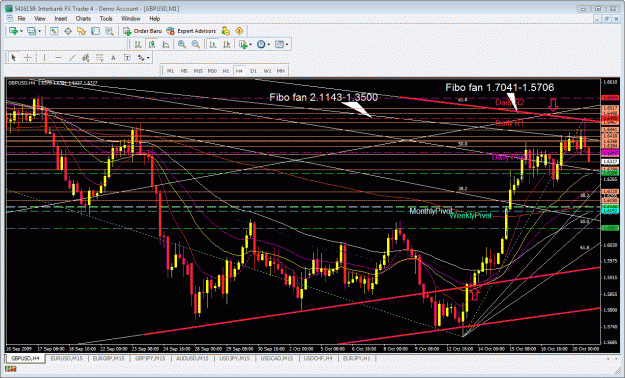625x378 pixels.
Task: Expand the Arrows tool dropdown
Action: tap(148, 58)
